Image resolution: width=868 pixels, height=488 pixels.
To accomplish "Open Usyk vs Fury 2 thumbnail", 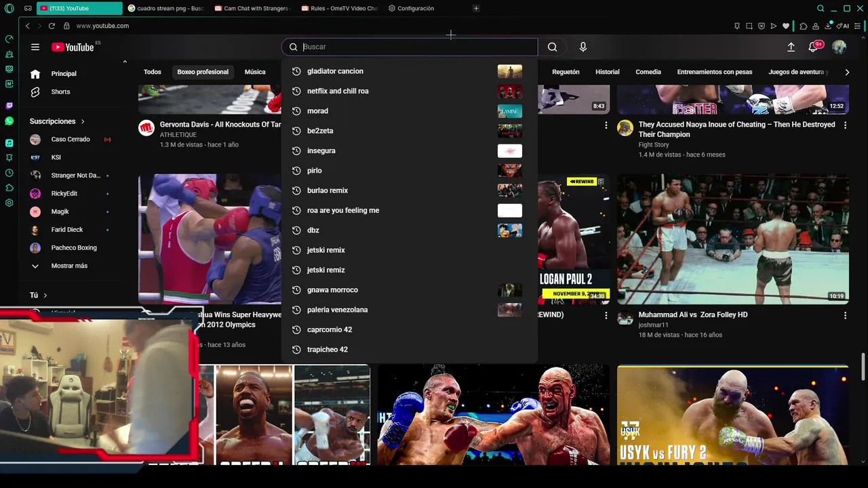I will pos(733,415).
